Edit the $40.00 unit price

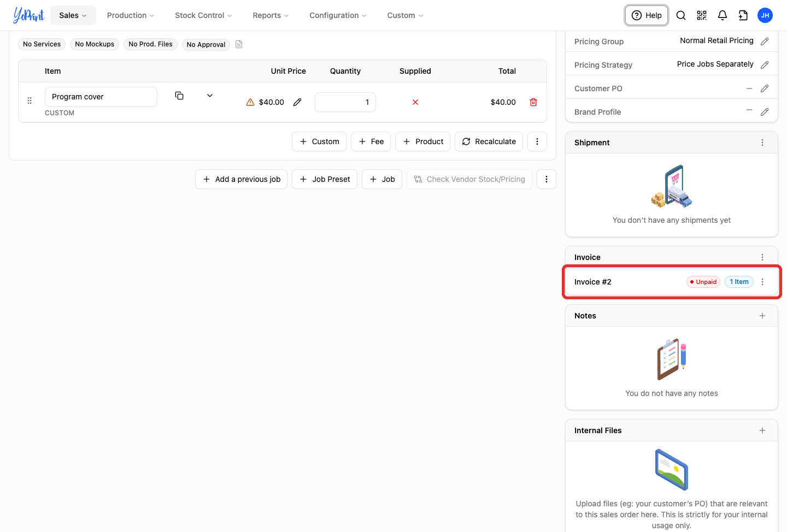(297, 102)
